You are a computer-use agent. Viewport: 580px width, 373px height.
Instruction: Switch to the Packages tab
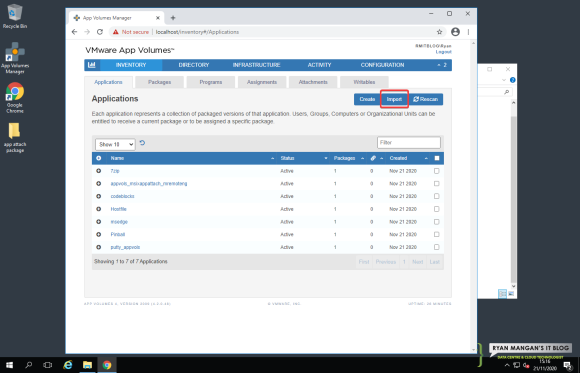pos(159,82)
